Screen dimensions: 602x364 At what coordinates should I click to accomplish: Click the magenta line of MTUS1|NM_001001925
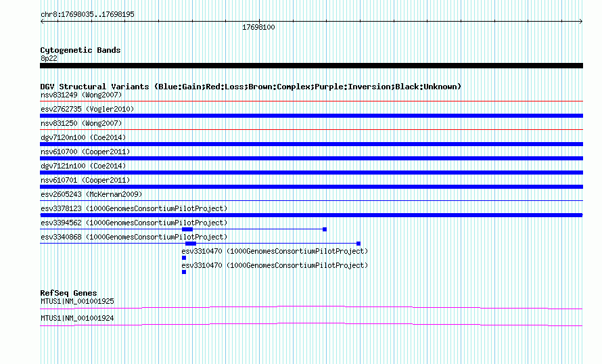pyautogui.click(x=311, y=307)
